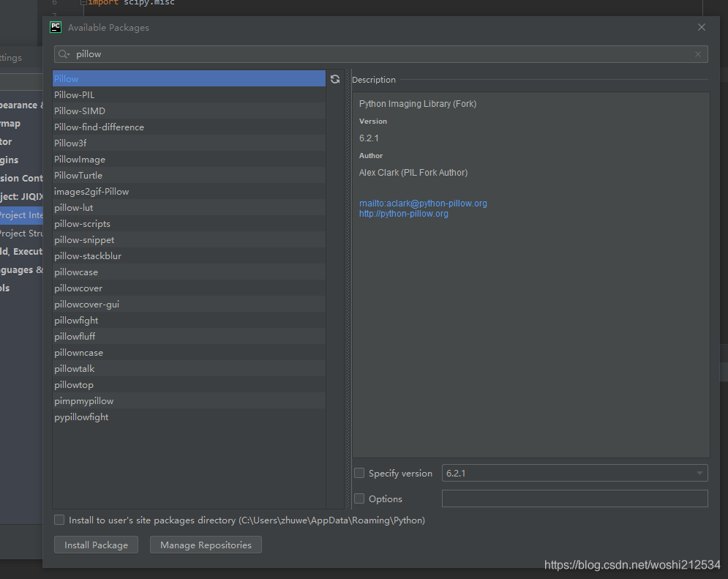This screenshot has height=579, width=728.
Task: Click the refresh packages list icon
Action: pos(335,79)
